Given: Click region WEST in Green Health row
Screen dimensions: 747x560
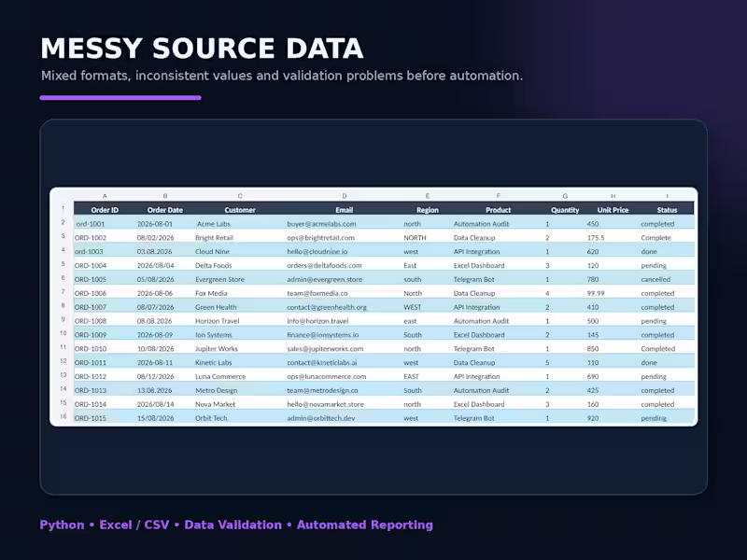Looking at the screenshot, I should [412, 307].
